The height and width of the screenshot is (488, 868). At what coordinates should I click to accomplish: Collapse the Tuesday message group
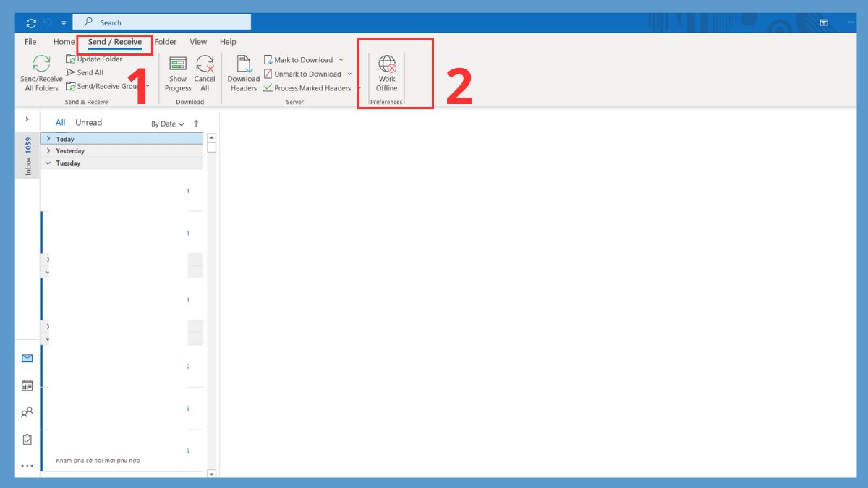coord(49,163)
